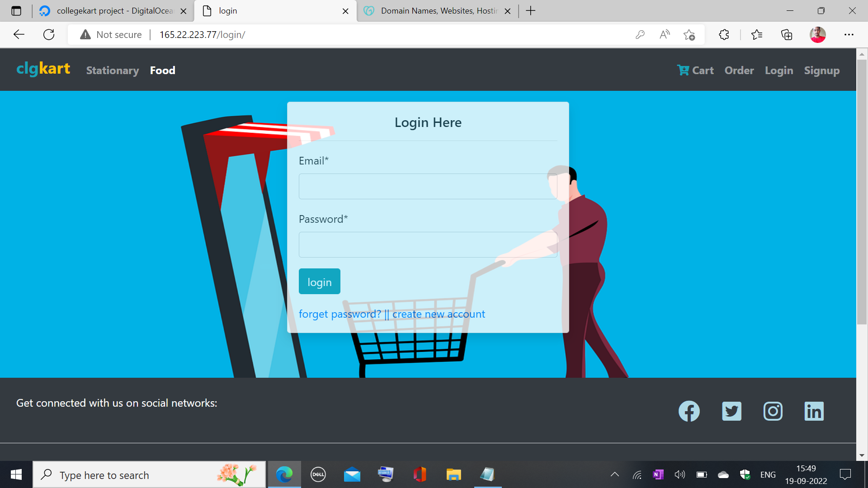Open the Signup navigation link
Image resolution: width=868 pixels, height=488 pixels.
(821, 70)
